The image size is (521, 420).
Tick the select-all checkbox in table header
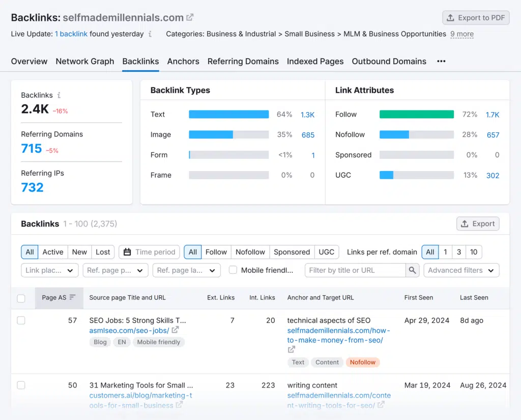pos(21,298)
